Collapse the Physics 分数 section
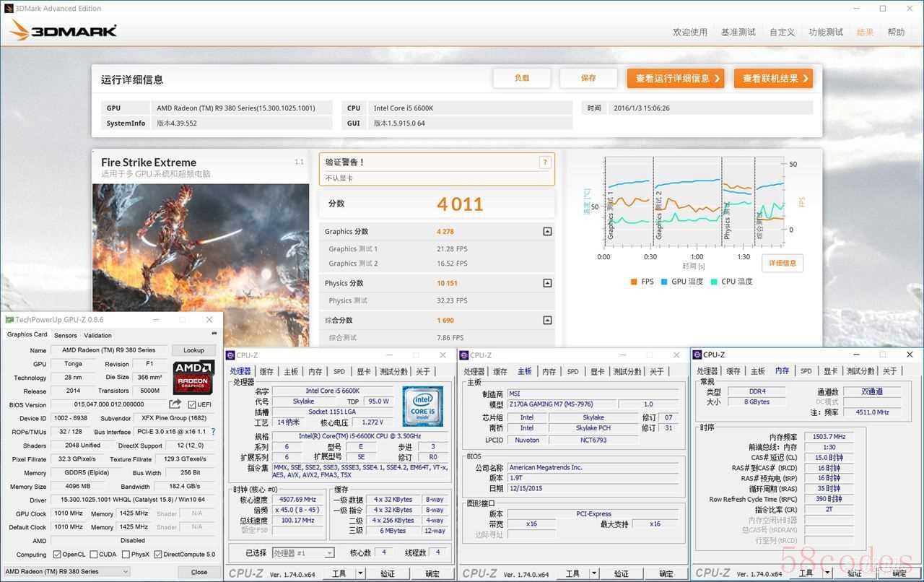The image size is (924, 582). 547,283
